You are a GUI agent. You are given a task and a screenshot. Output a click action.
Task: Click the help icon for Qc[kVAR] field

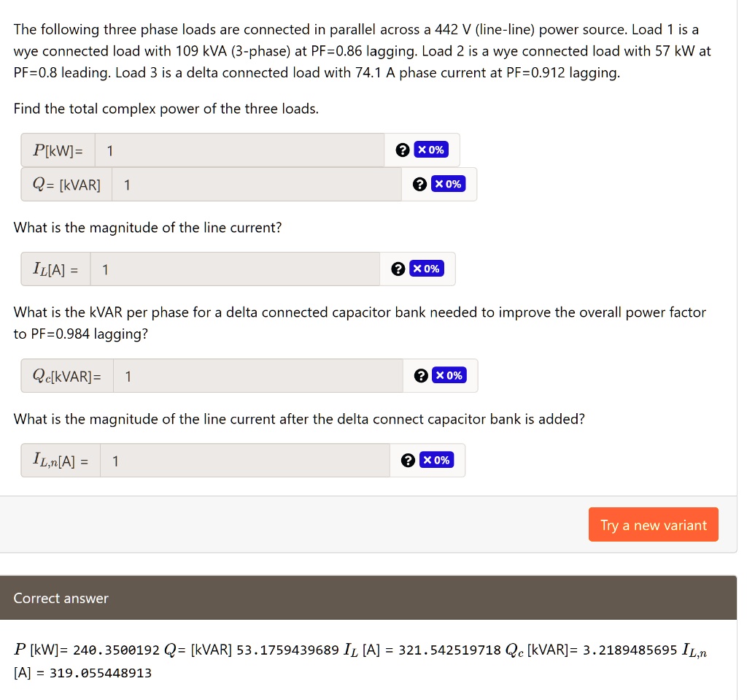pos(420,376)
